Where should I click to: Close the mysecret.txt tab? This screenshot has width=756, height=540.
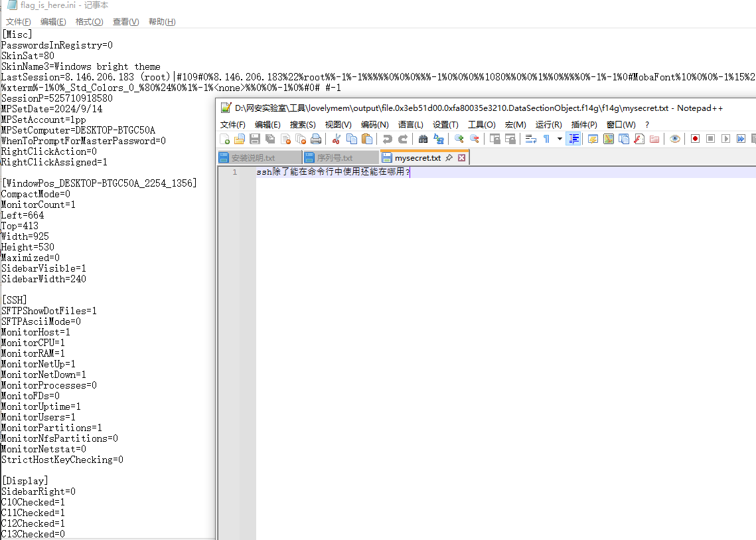point(462,158)
